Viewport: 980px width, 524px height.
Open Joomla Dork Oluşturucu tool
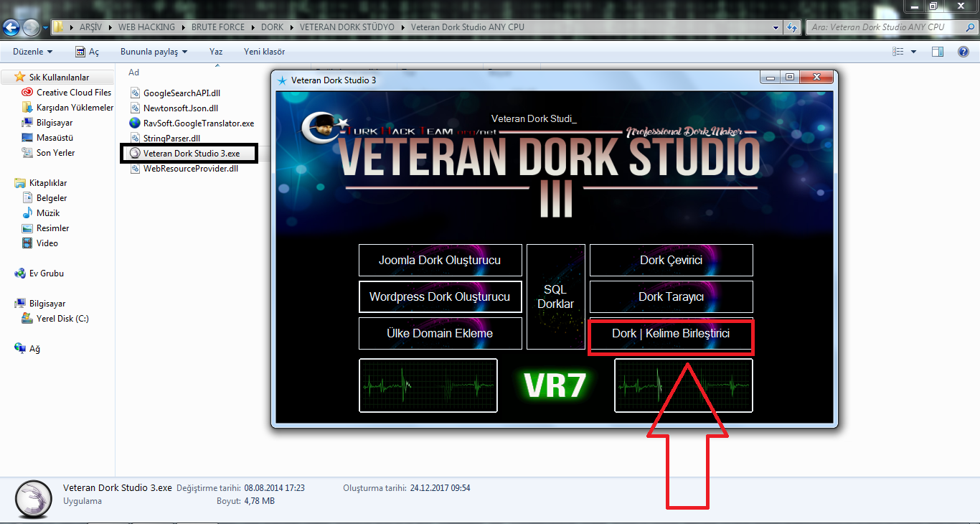coord(440,260)
